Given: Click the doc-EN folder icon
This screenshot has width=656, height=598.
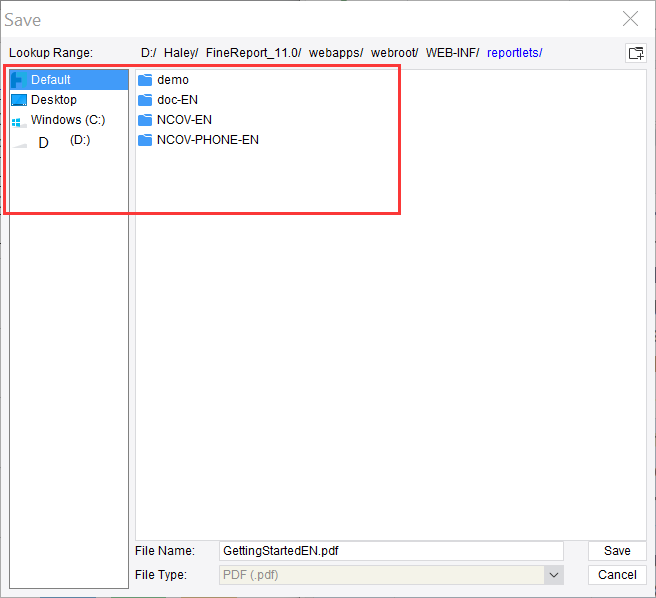Looking at the screenshot, I should [x=145, y=100].
